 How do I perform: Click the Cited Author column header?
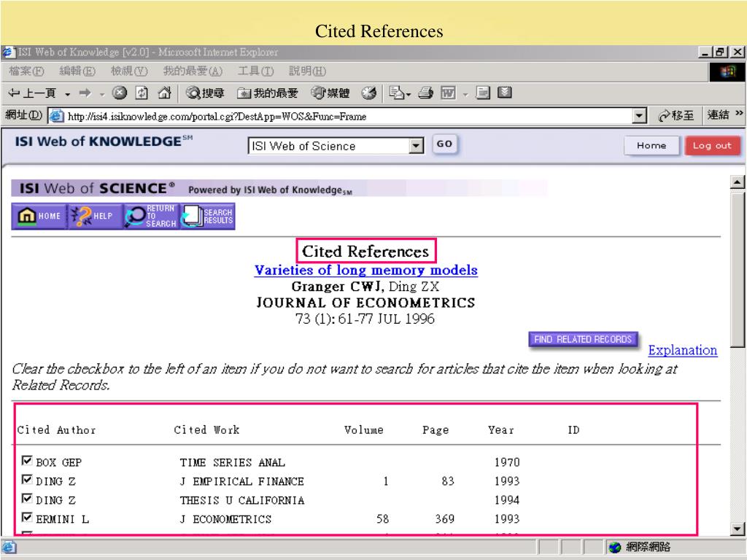point(56,430)
